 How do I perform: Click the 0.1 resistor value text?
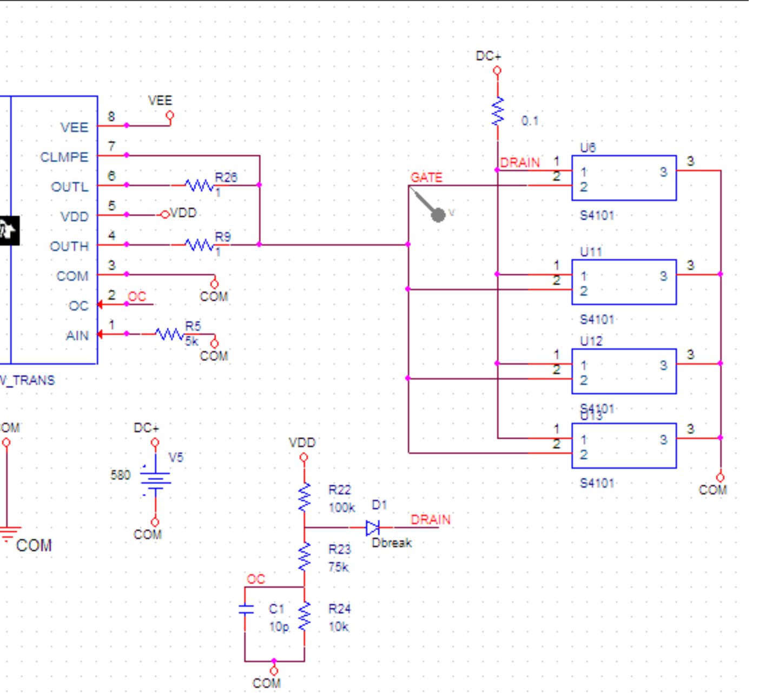[530, 121]
